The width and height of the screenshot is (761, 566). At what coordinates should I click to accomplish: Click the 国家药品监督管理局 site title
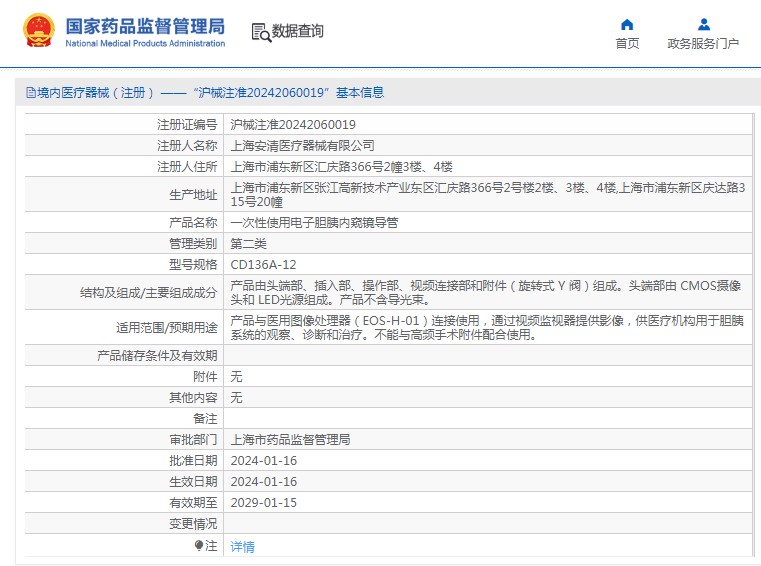coord(145,26)
